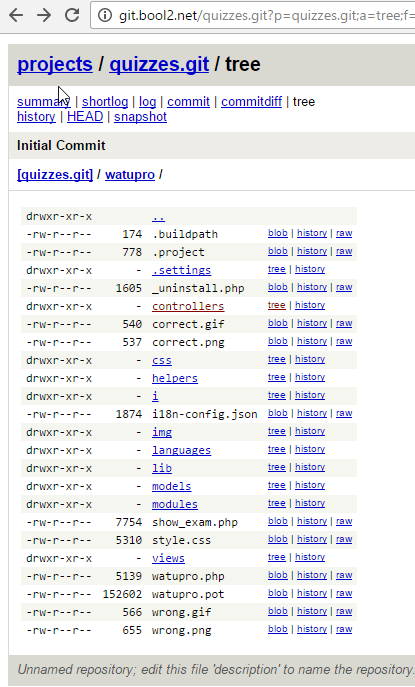Screen dimensions: 415x687
Task: Open the commit view
Action: pyautogui.click(x=188, y=102)
